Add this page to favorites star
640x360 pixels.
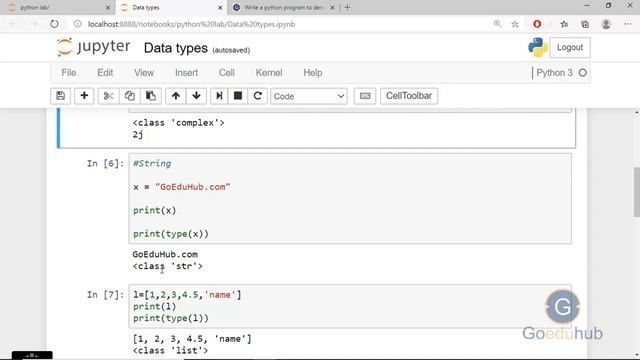point(515,24)
